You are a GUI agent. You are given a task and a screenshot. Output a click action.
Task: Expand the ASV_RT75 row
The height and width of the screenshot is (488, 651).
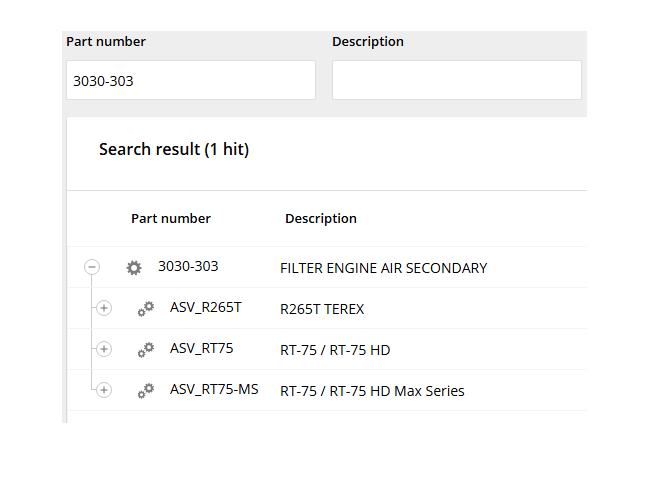point(104,349)
